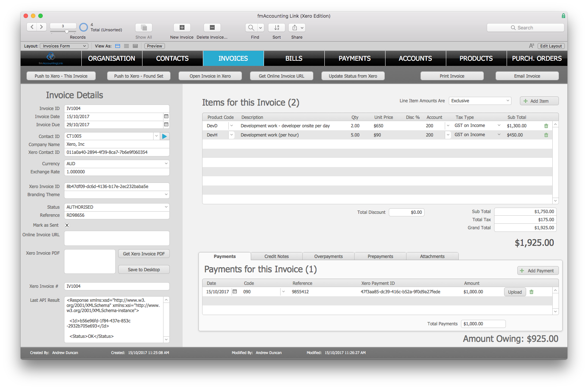Upload the $1,000.00 payment
The height and width of the screenshot is (389, 588).
515,292
